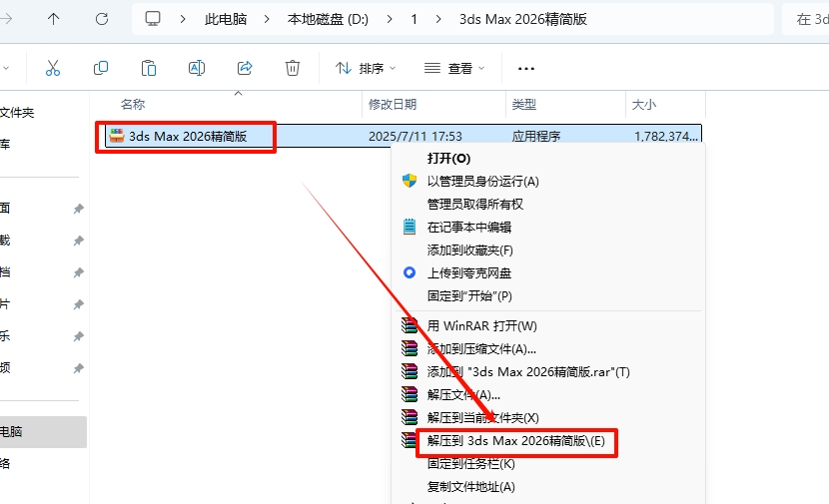The width and height of the screenshot is (829, 504).
Task: Choose 用 WinRAR 打开(W)
Action: [481, 326]
